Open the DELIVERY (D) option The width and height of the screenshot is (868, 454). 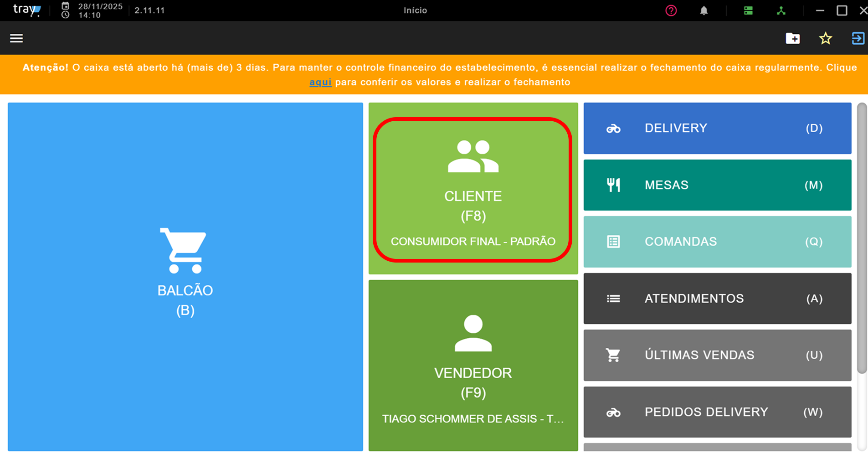click(x=717, y=128)
